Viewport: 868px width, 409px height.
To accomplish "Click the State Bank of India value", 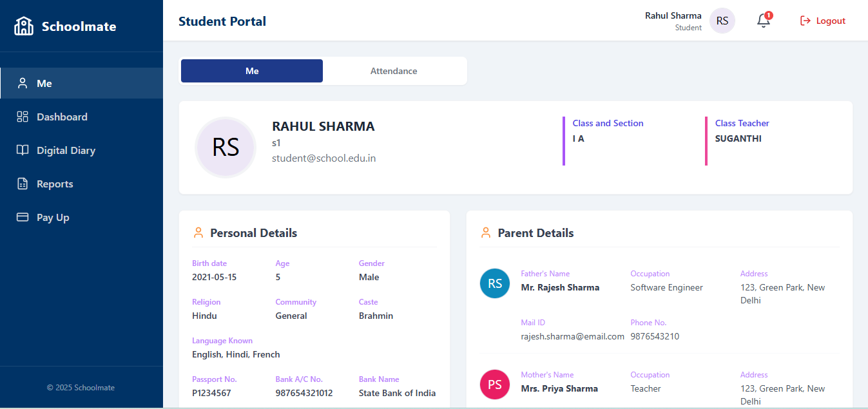I will (398, 393).
